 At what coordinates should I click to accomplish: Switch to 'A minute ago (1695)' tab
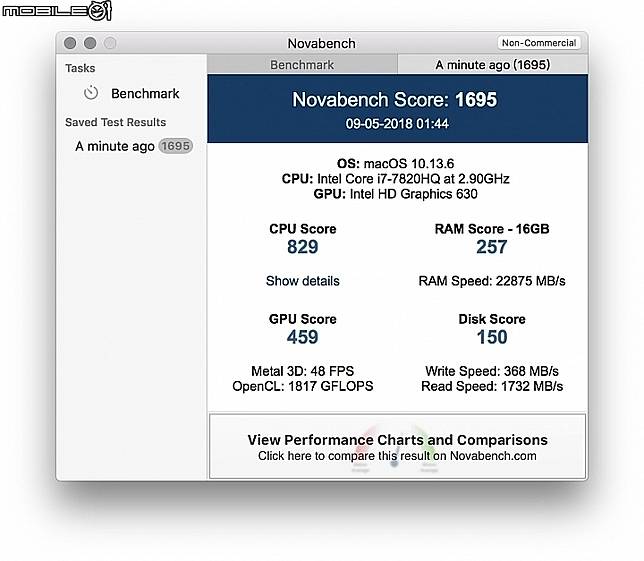[492, 65]
